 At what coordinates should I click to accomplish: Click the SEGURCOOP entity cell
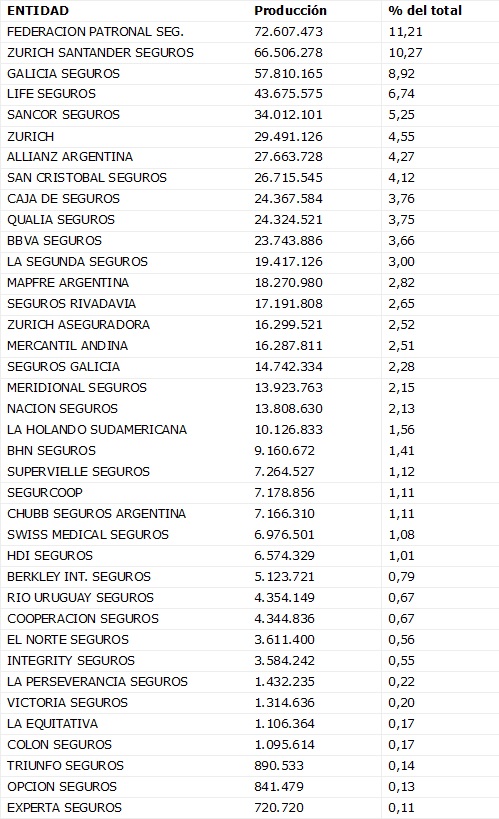(44, 493)
